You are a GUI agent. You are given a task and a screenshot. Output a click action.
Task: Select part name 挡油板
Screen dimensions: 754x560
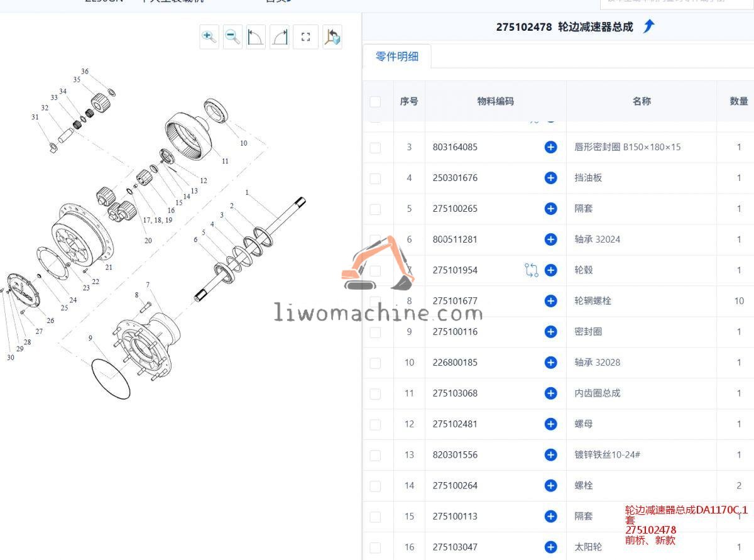pyautogui.click(x=588, y=178)
